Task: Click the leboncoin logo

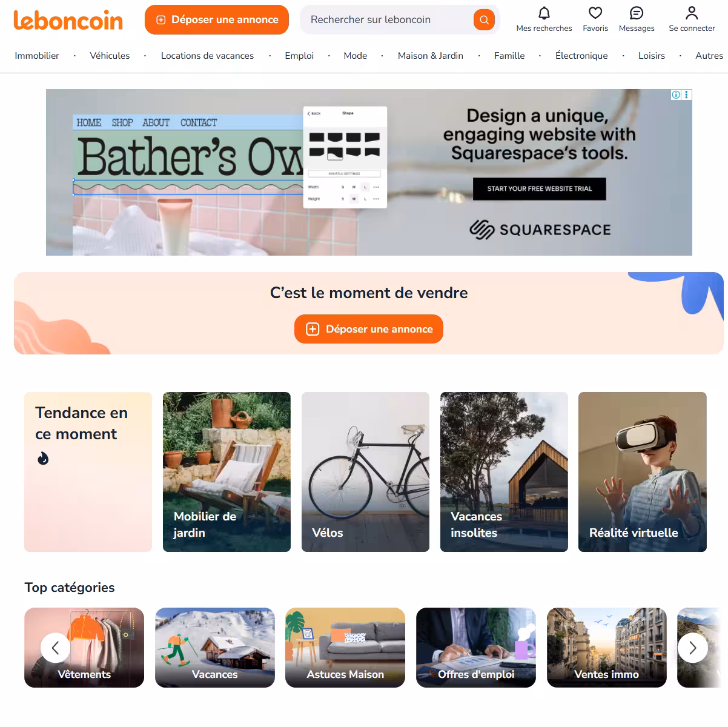Action: (68, 20)
